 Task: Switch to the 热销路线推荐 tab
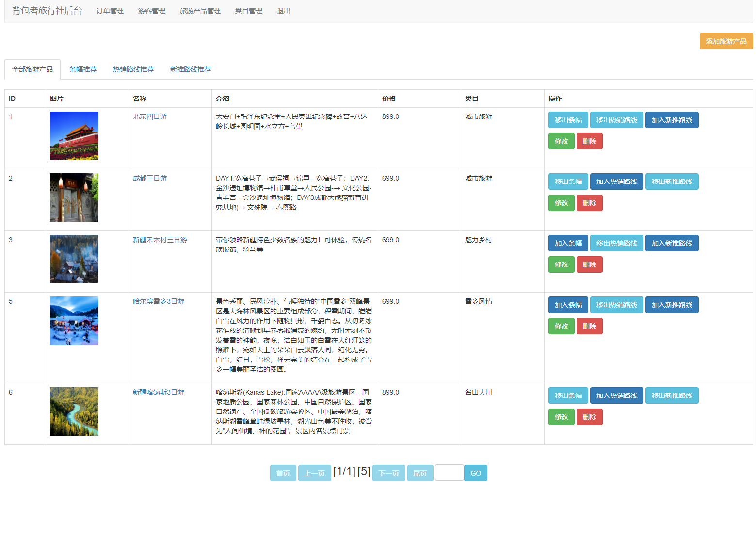coord(133,69)
